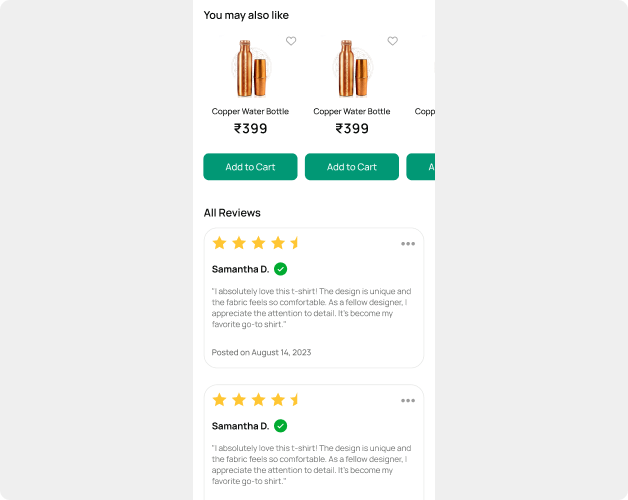Add first Copper Water Bottle to cart
The height and width of the screenshot is (500, 628).
pos(250,167)
